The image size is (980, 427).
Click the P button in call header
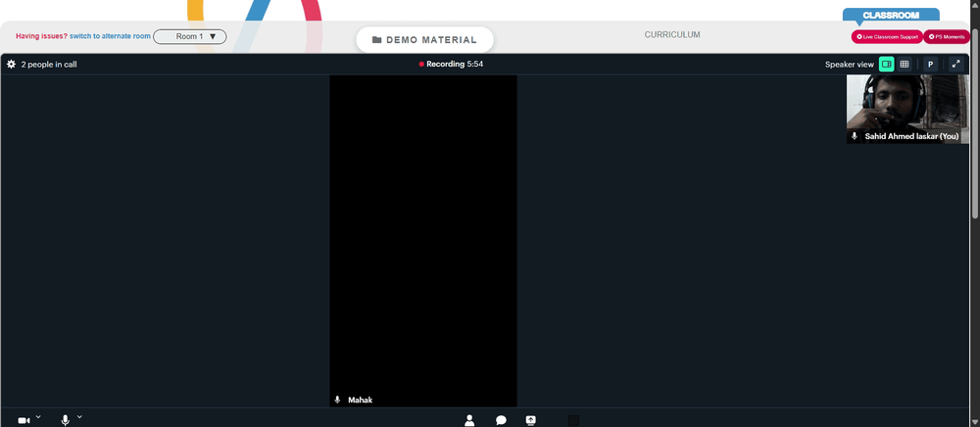[930, 64]
